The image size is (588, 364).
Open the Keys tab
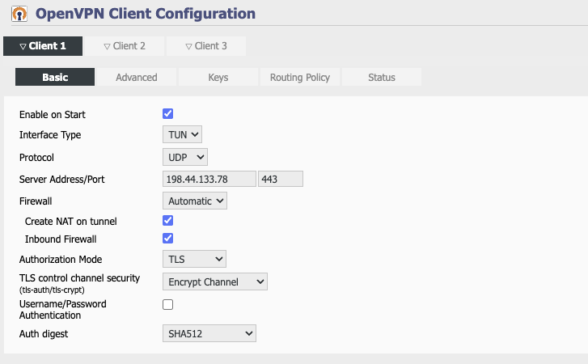click(218, 77)
